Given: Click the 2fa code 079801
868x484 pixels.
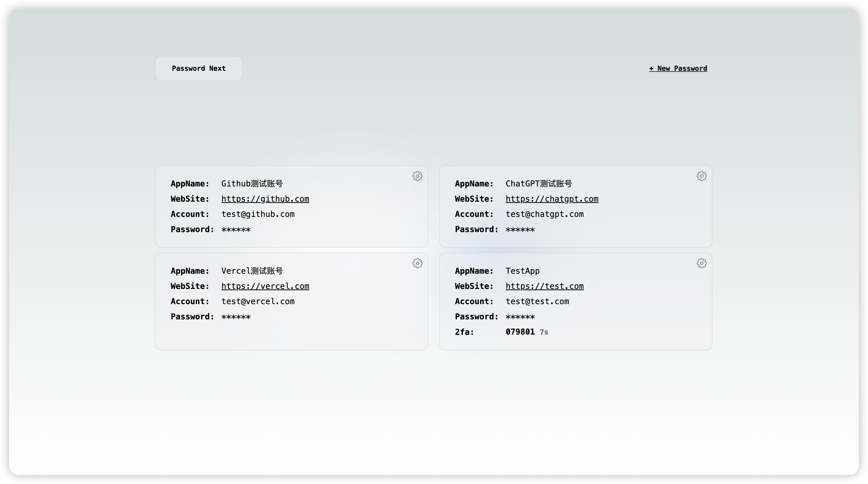Looking at the screenshot, I should pyautogui.click(x=520, y=332).
